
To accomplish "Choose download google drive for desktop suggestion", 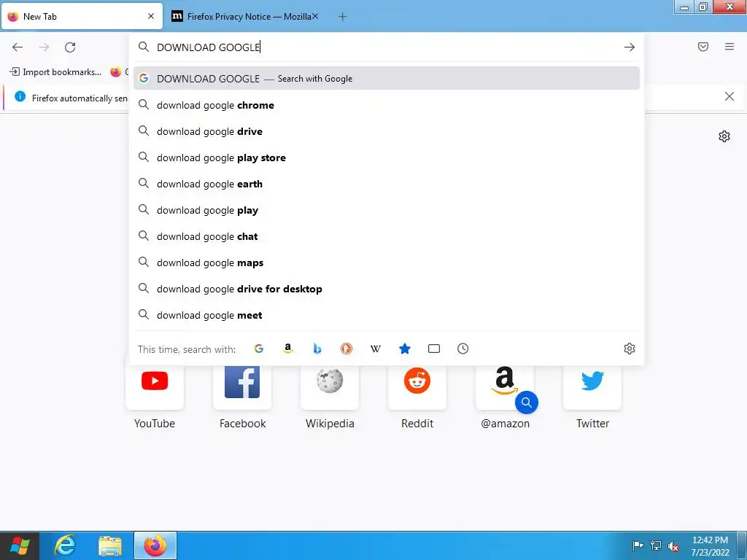I will coord(387,289).
